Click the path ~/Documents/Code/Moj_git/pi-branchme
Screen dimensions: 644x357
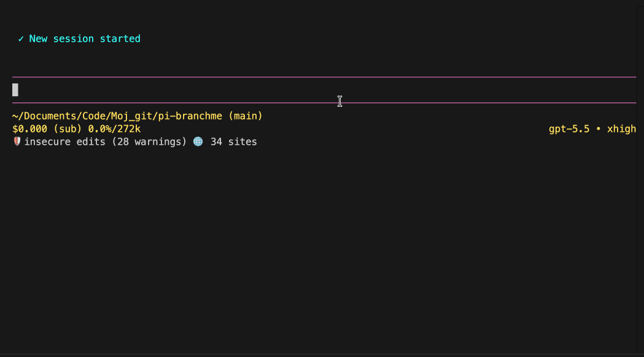pos(117,116)
